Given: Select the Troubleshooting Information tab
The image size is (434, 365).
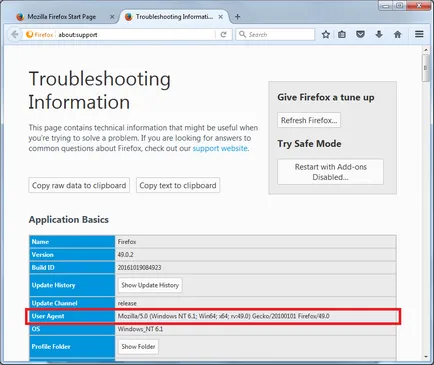Looking at the screenshot, I should [173, 17].
